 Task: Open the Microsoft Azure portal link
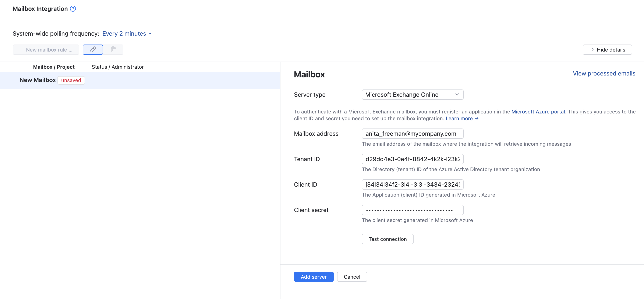point(538,112)
